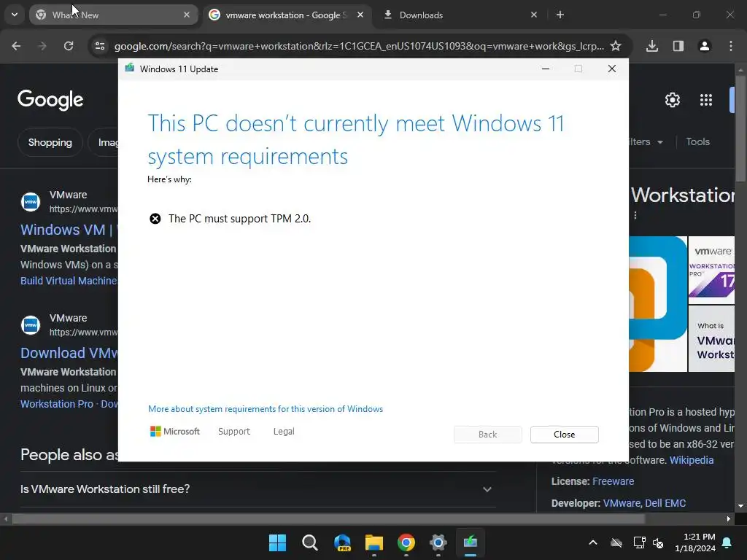Image resolution: width=747 pixels, height=560 pixels.
Task: Open site information icon in address bar
Action: pos(100,46)
